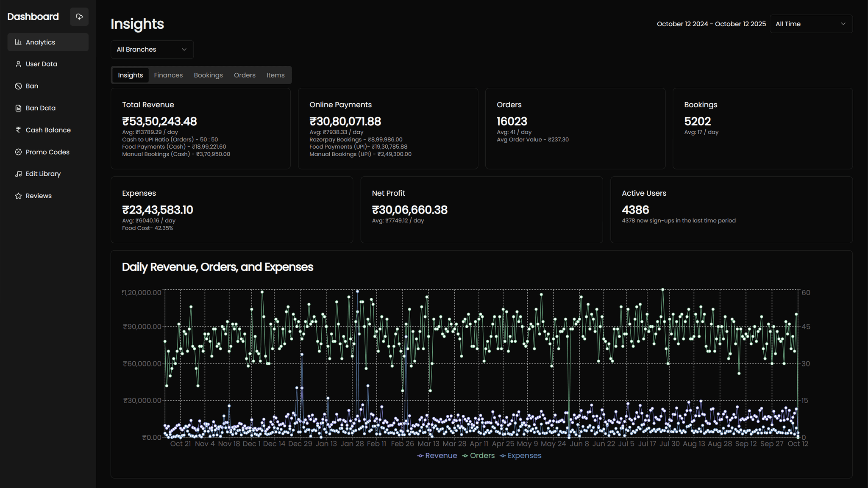Click the date range text October 12 2024

click(x=683, y=24)
